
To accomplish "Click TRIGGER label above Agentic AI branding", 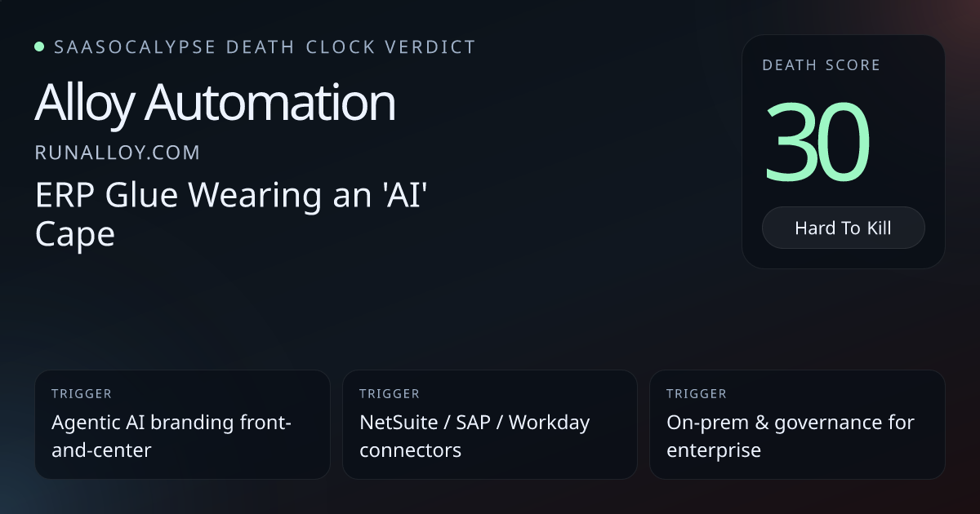I will (82, 394).
